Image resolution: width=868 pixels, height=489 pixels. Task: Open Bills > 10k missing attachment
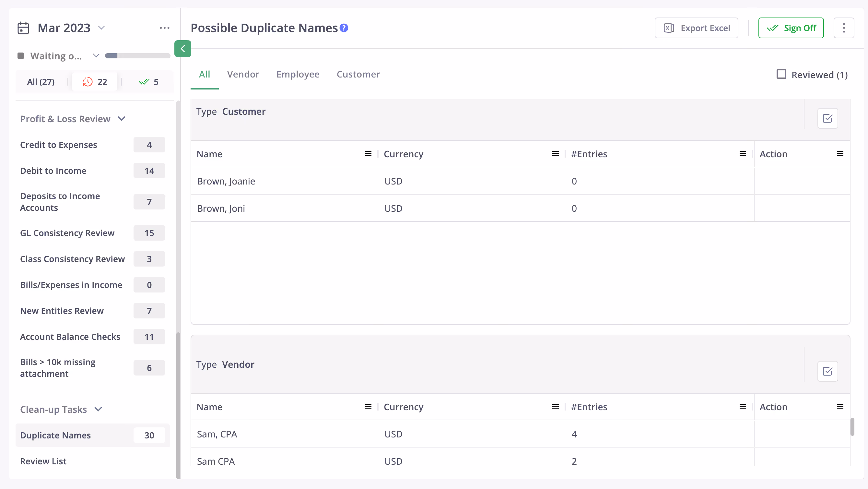[93, 368]
